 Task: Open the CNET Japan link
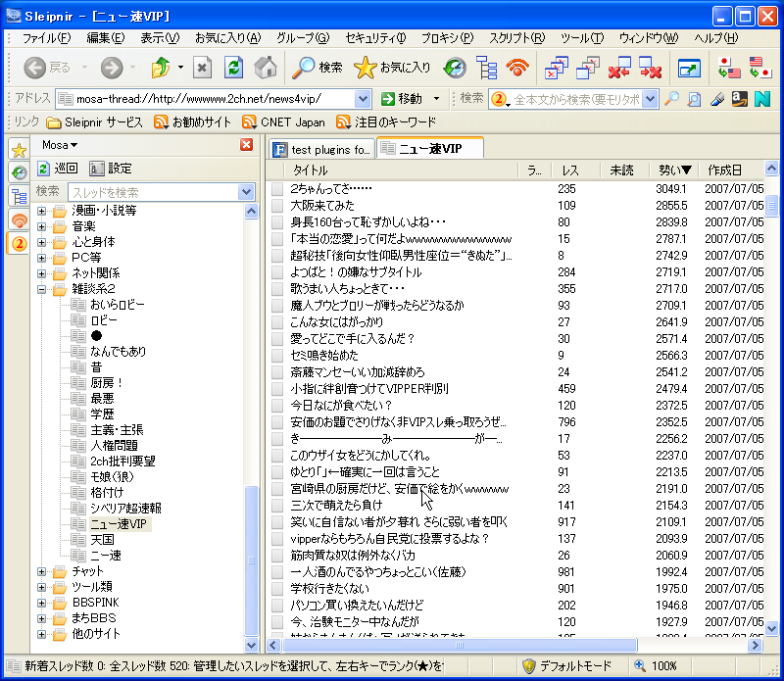click(283, 122)
